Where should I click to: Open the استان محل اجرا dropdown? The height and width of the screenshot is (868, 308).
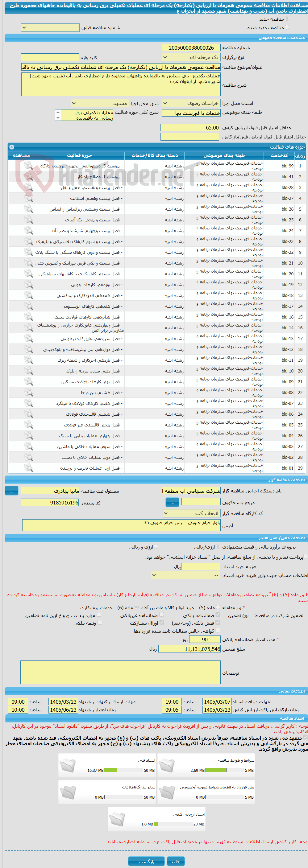(x=191, y=103)
